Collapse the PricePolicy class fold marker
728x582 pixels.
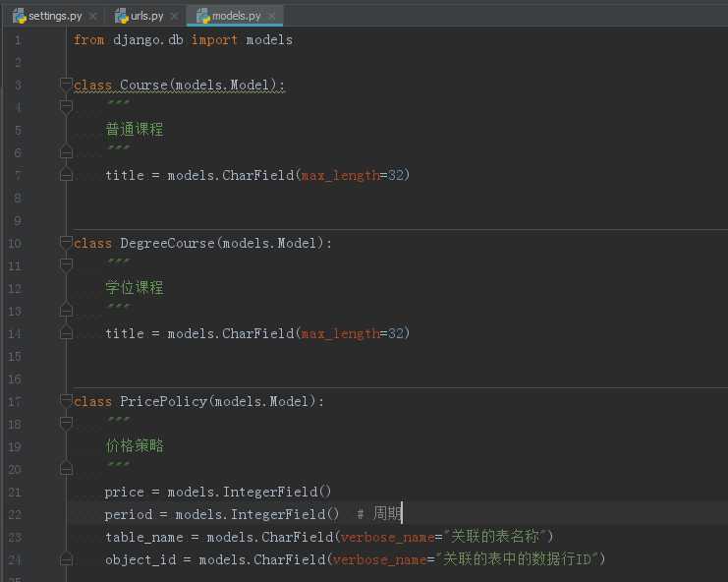66,400
